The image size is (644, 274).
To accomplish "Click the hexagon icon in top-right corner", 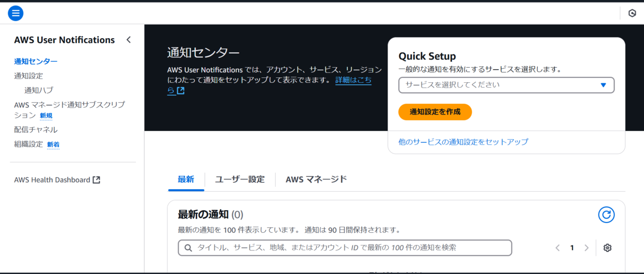I will (632, 13).
